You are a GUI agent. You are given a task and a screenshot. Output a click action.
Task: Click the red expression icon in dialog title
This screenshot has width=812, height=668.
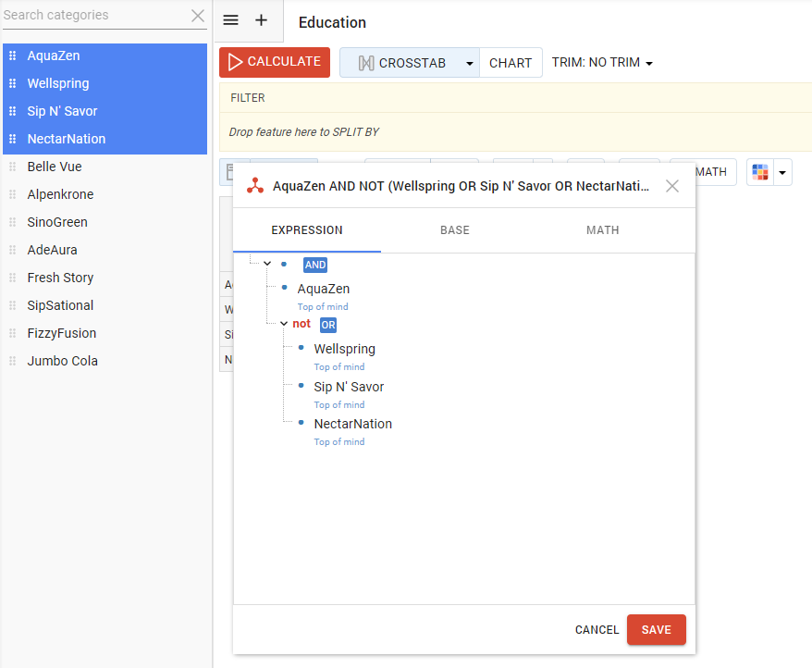pos(254,186)
